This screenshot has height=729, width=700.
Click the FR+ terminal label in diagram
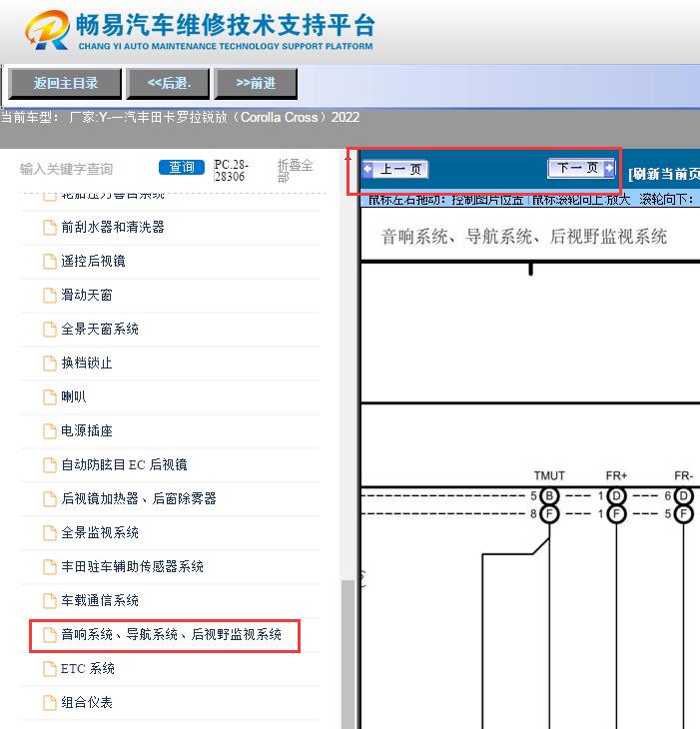(616, 475)
